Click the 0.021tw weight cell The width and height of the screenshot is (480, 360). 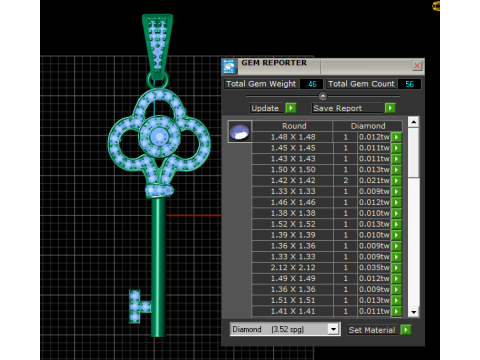pos(374,181)
